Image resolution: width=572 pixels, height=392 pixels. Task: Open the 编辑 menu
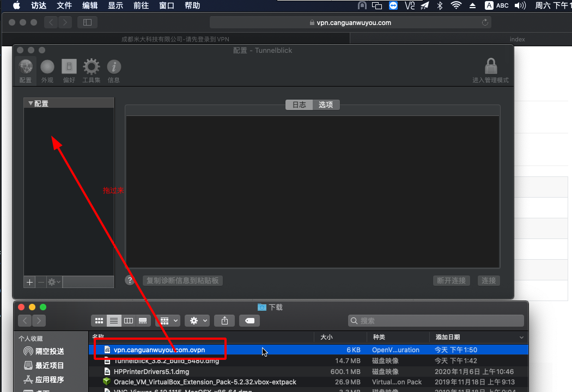[x=90, y=5]
